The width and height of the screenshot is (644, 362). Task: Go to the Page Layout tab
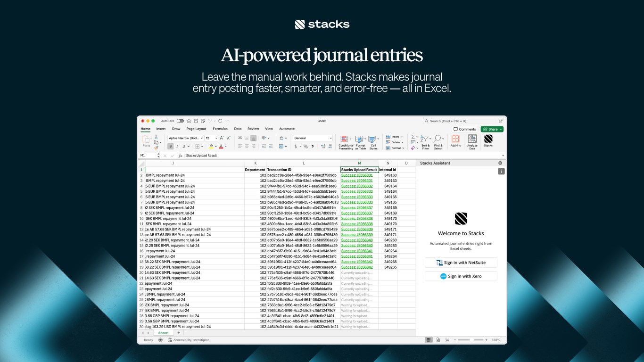coord(196,129)
